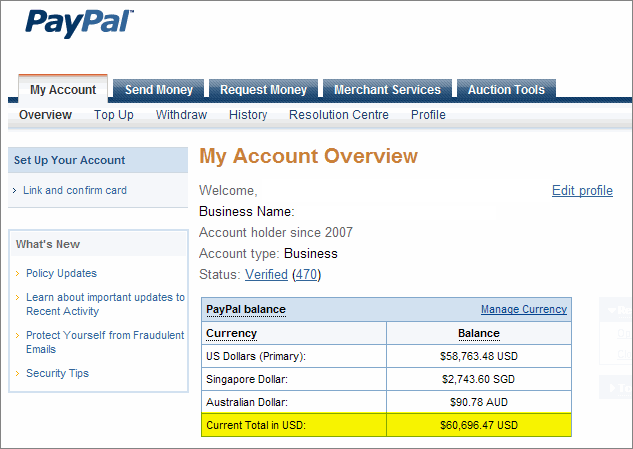This screenshot has height=449, width=633.
Task: Click the arrow bullet beside Link and confirm card
Action: point(15,191)
